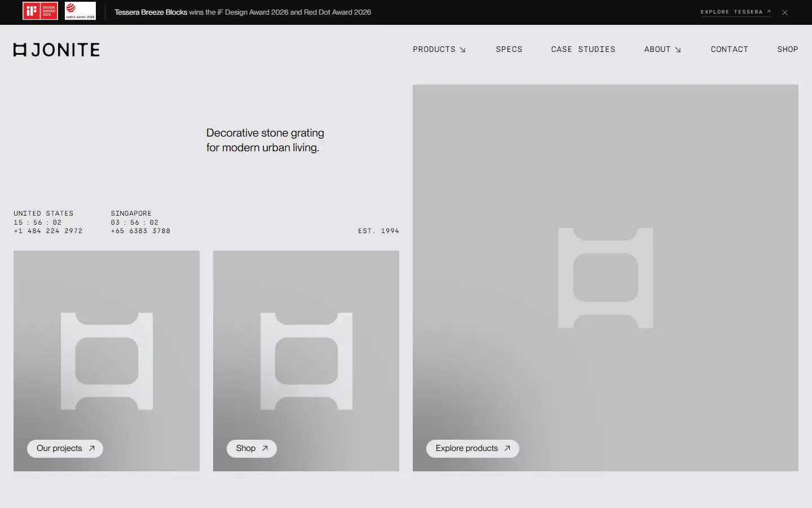Viewport: 812px width, 508px height.
Task: Click the Explore products button
Action: pos(473,449)
